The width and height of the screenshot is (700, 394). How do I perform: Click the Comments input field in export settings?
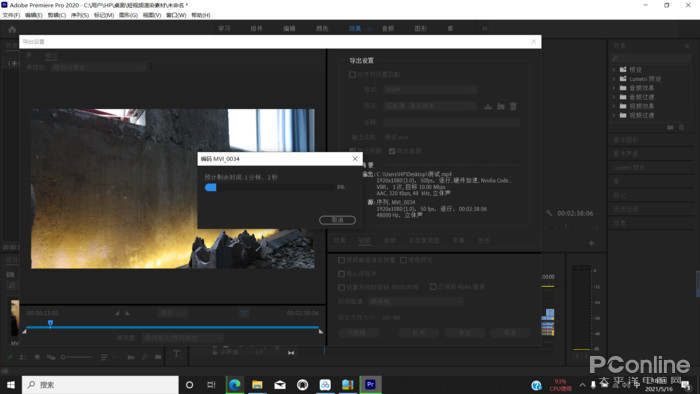click(452, 122)
